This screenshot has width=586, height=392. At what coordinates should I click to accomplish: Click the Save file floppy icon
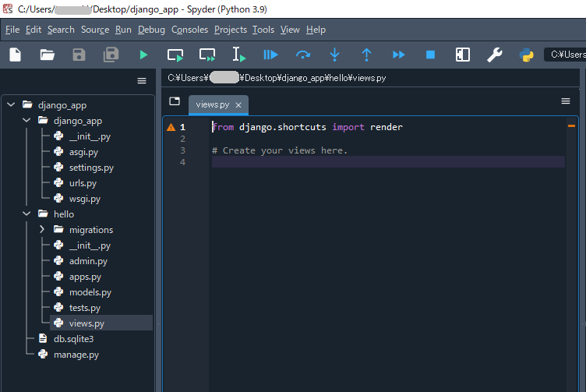coord(79,55)
